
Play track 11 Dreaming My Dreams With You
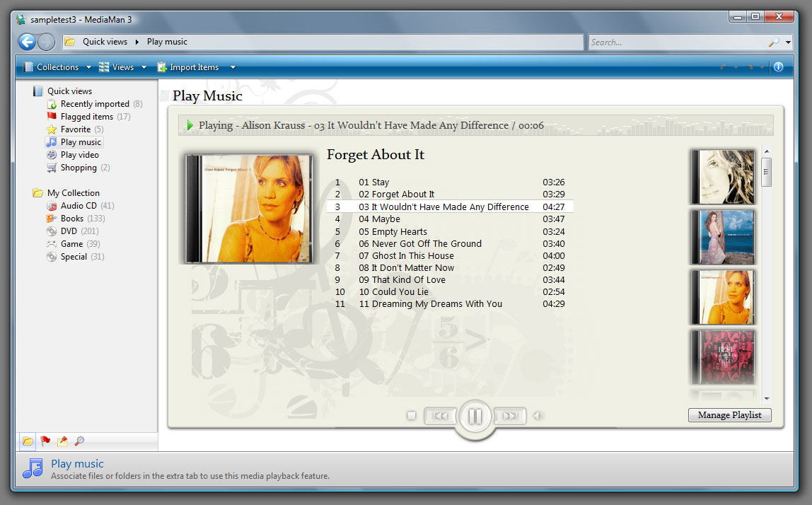(x=450, y=304)
